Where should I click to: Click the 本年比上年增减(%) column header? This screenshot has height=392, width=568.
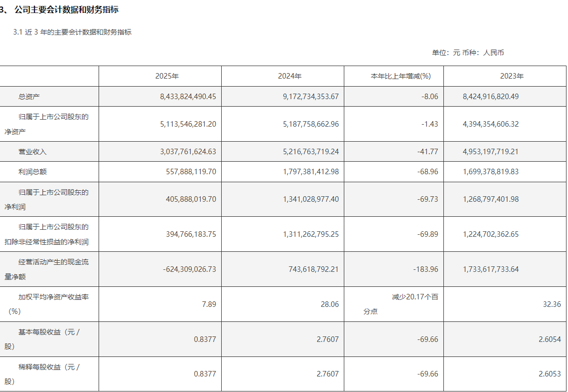[401, 76]
